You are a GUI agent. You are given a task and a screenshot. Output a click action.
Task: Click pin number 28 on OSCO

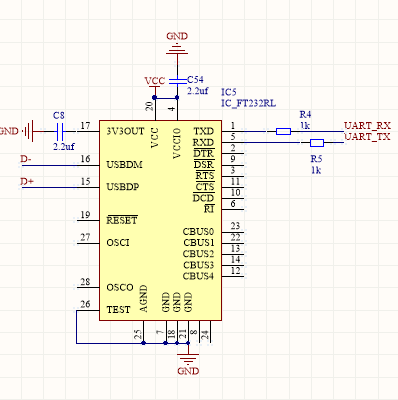coord(85,282)
